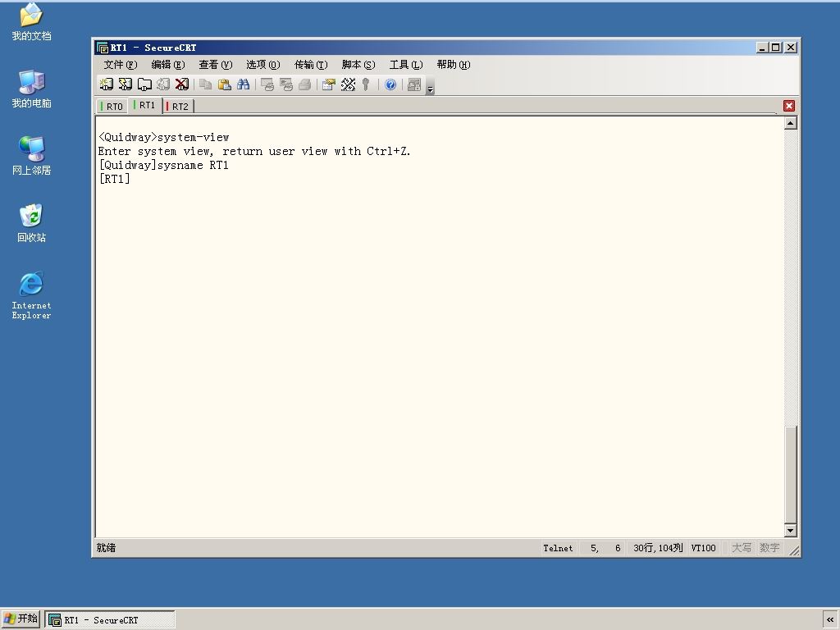Viewport: 840px width, 630px height.
Task: Click the greyed printer icon
Action: [x=305, y=84]
